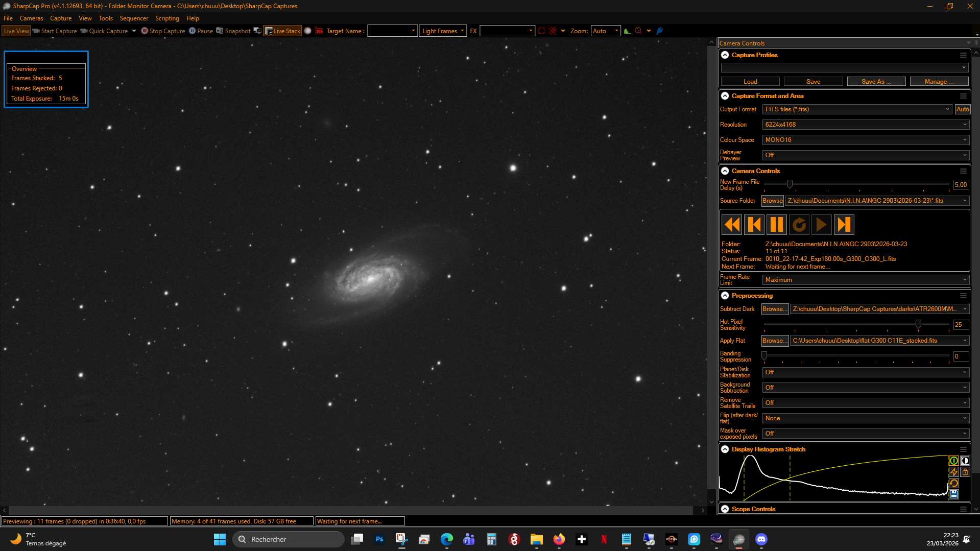
Task: Toggle the Live Stack mode button
Action: (x=282, y=31)
